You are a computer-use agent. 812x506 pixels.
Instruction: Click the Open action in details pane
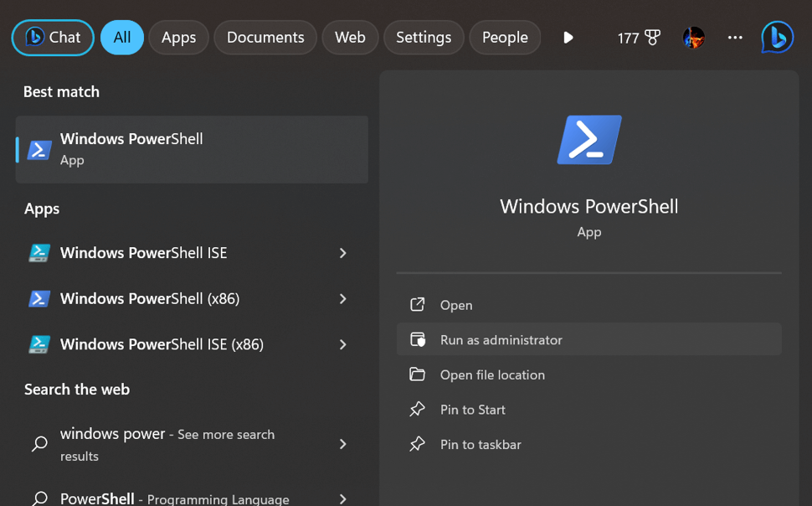click(588, 305)
